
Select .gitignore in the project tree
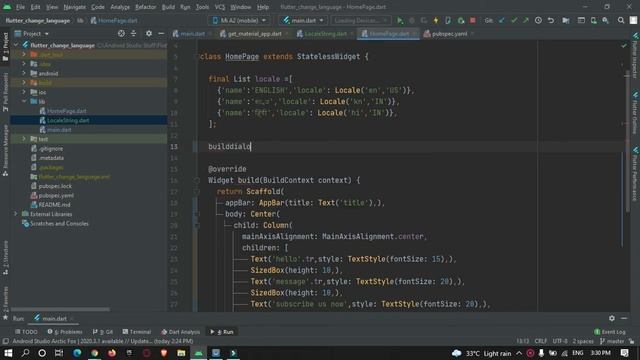(51, 149)
